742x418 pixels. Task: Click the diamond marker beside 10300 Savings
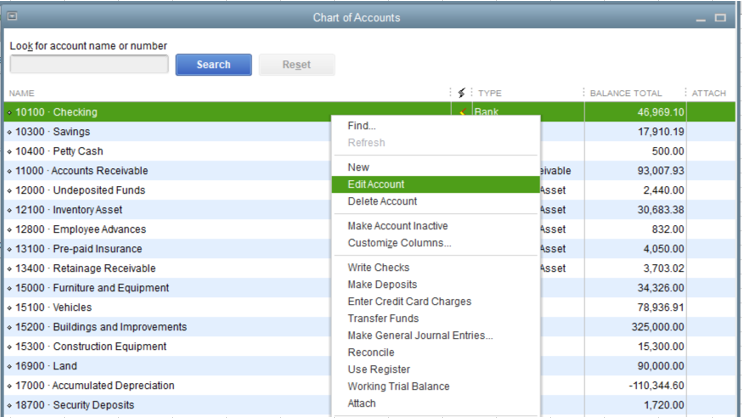pyautogui.click(x=9, y=132)
